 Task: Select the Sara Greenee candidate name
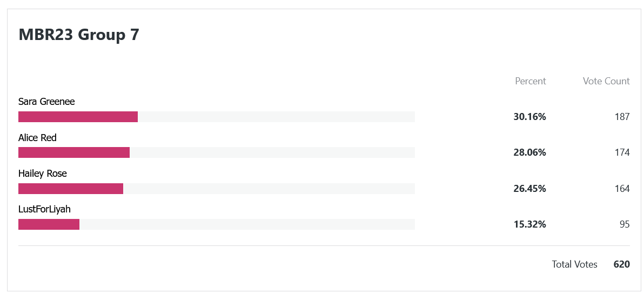pyautogui.click(x=46, y=102)
